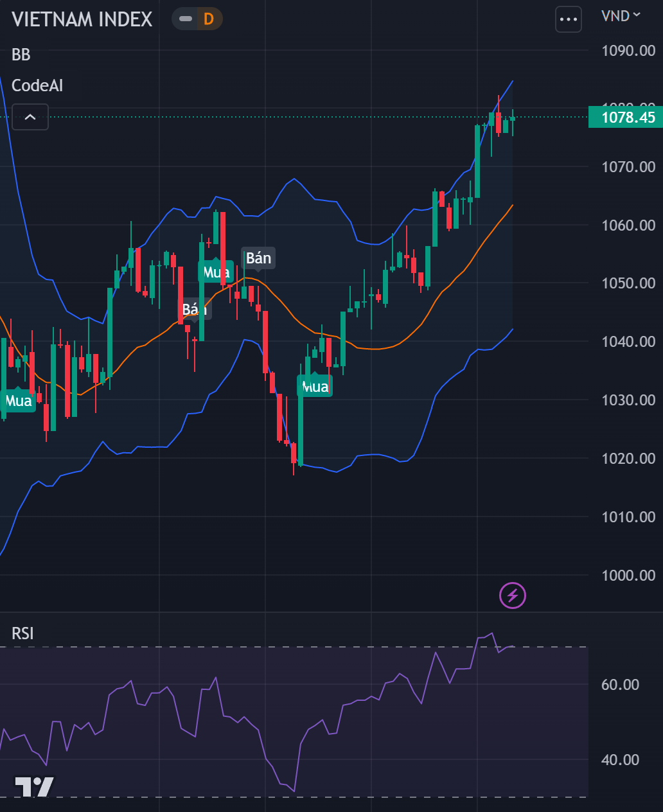The height and width of the screenshot is (812, 663).
Task: Click the purple lightning bolt icon
Action: (x=513, y=596)
